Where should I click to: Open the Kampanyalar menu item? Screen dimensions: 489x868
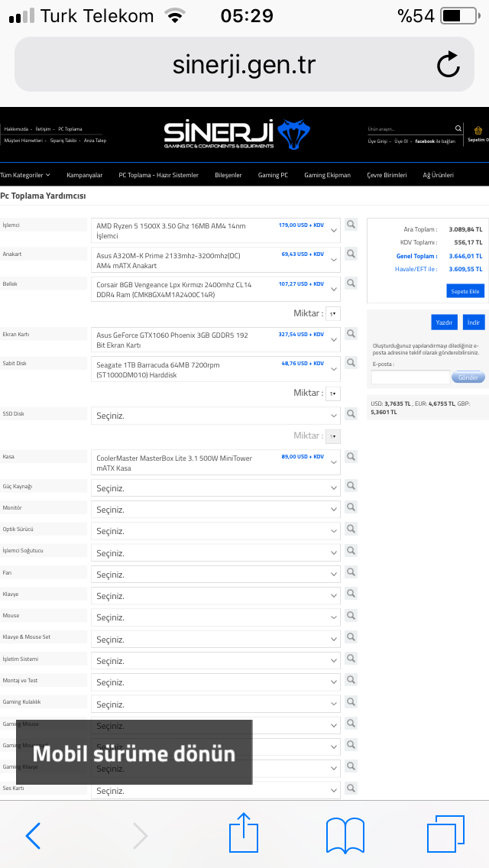(x=84, y=175)
